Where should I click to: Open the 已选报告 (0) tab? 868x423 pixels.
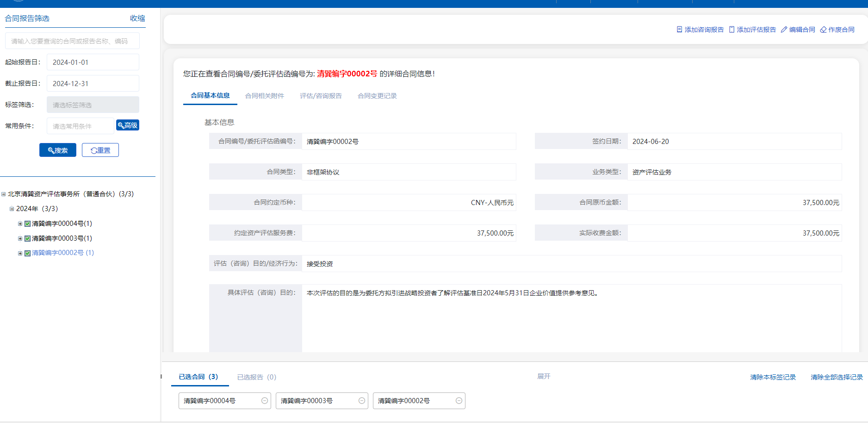click(x=256, y=377)
